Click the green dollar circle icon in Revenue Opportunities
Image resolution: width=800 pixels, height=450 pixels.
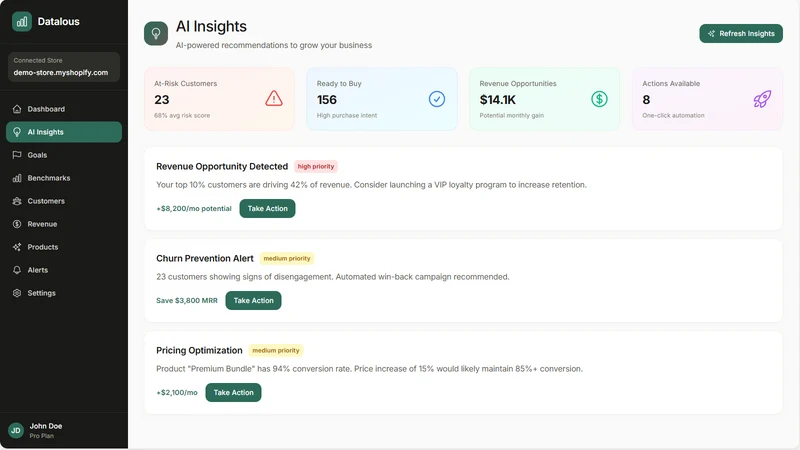(x=599, y=98)
